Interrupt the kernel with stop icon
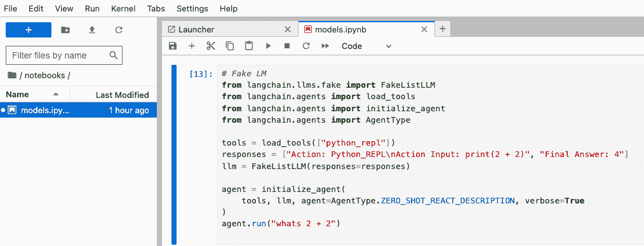The image size is (644, 246). (x=287, y=46)
